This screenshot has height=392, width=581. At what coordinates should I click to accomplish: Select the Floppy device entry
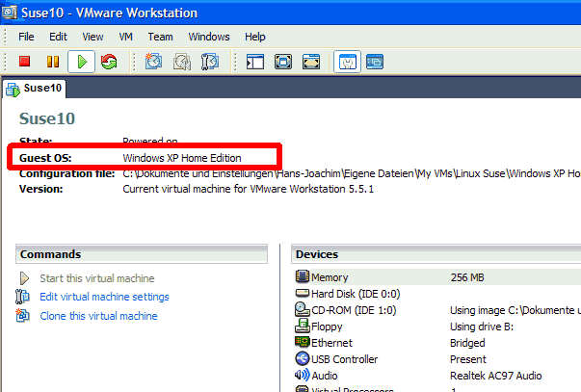coord(327,327)
